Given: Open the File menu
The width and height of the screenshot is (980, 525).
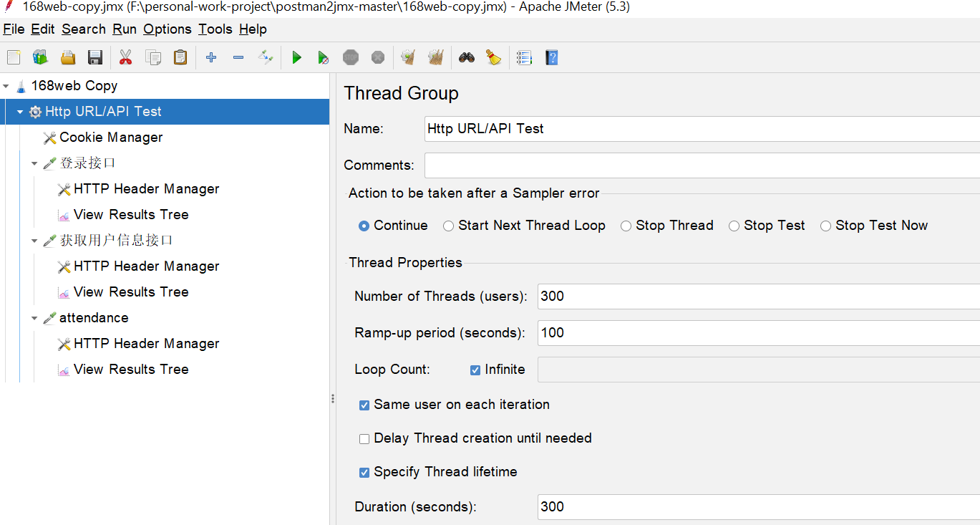Looking at the screenshot, I should point(14,29).
